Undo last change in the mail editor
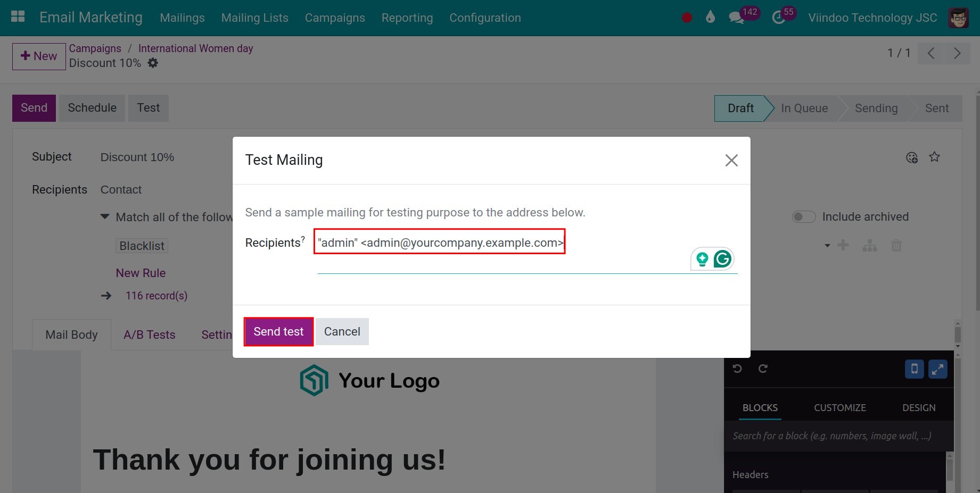 737,369
